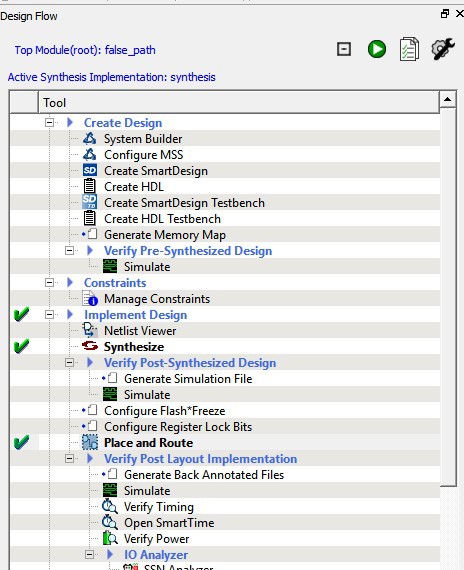Click the green checkmark beside Synthesize
Image resolution: width=464 pixels, height=570 pixels.
click(21, 346)
